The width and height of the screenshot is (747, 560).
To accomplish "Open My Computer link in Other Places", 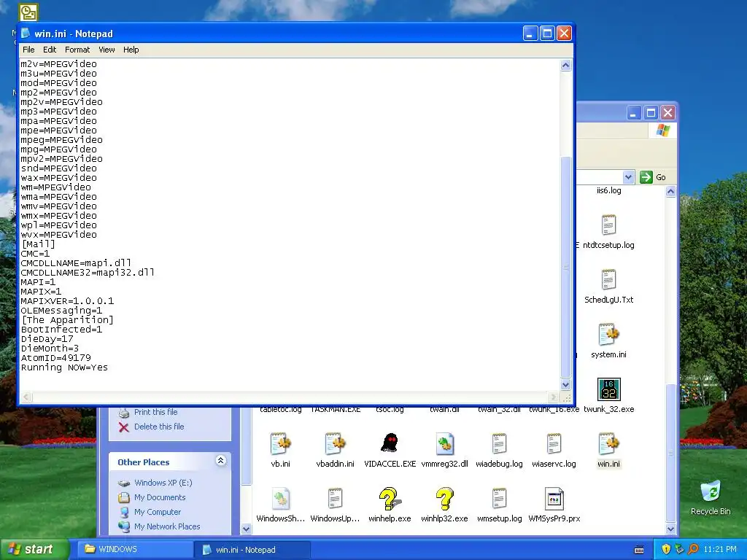I will 158,513.
